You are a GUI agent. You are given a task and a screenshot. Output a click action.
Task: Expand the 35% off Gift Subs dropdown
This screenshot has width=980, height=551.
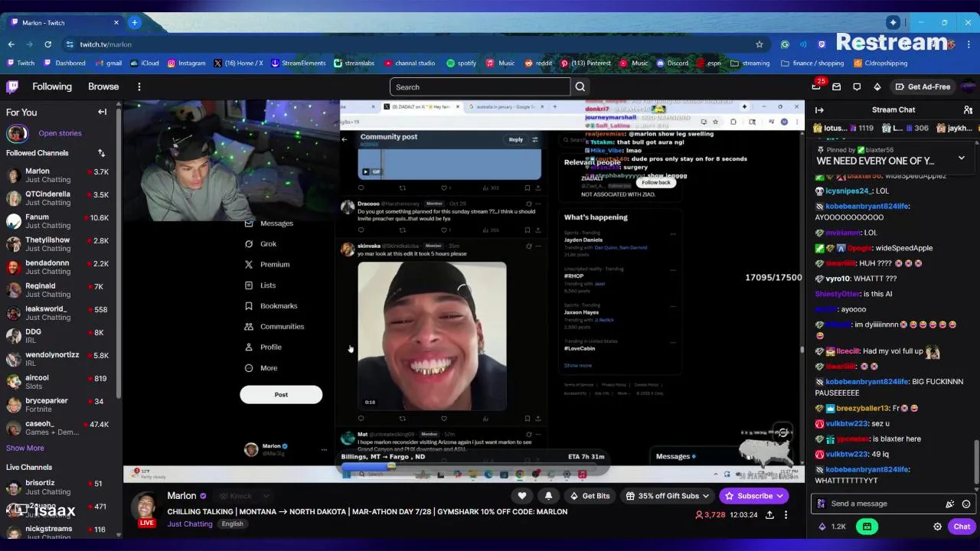[x=667, y=496]
